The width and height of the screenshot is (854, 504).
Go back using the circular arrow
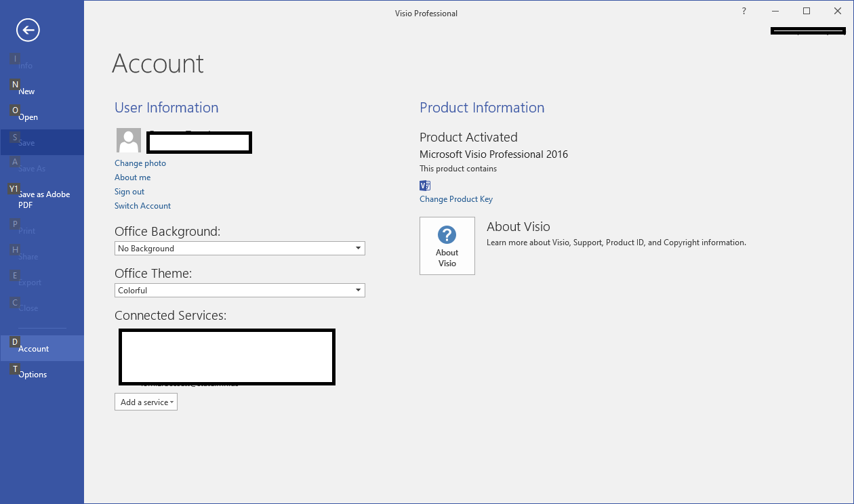[x=28, y=30]
